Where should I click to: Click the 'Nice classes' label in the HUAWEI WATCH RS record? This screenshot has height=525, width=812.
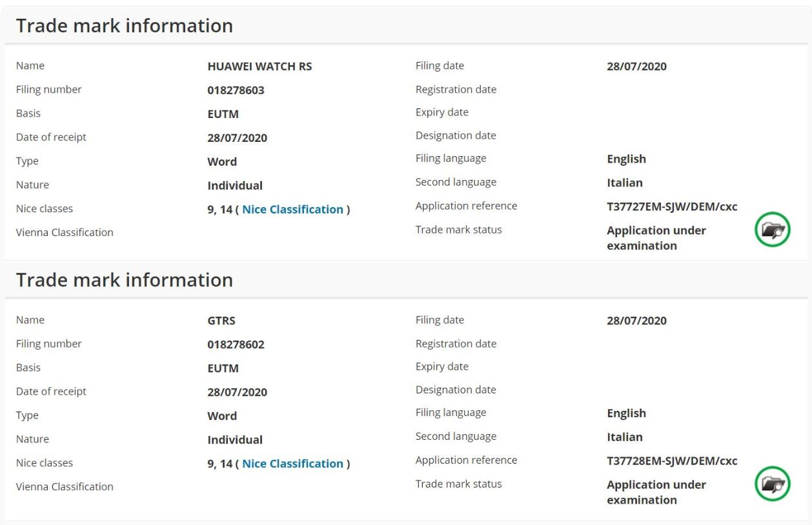[45, 208]
